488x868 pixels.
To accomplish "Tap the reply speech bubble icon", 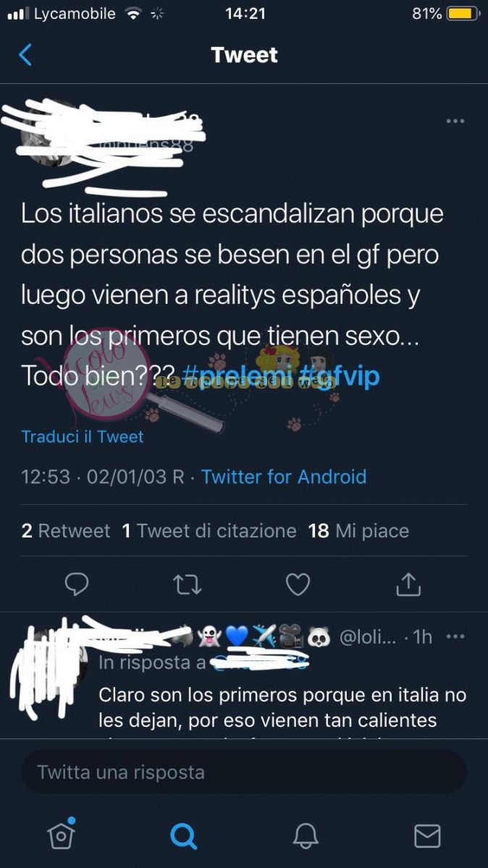I will 77,584.
